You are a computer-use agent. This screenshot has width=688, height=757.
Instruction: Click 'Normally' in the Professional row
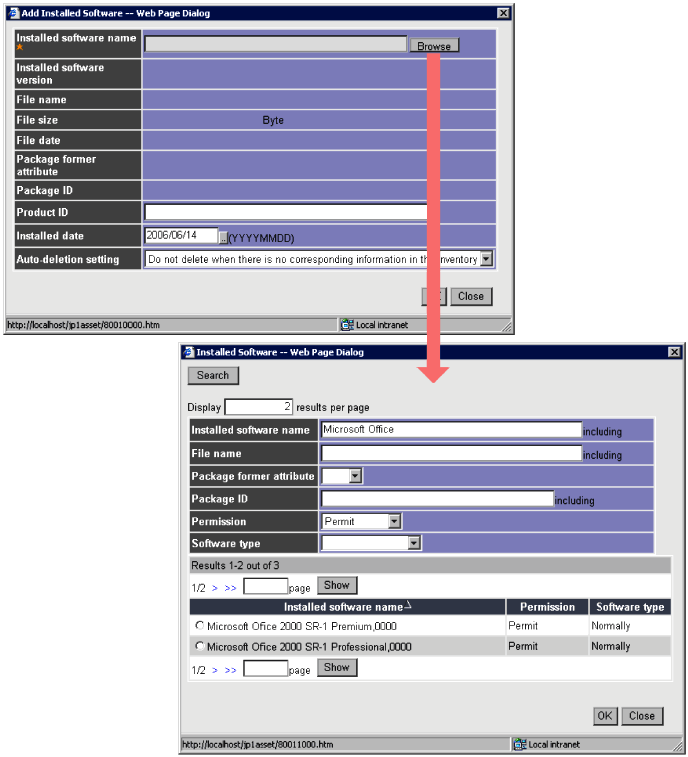pos(611,646)
